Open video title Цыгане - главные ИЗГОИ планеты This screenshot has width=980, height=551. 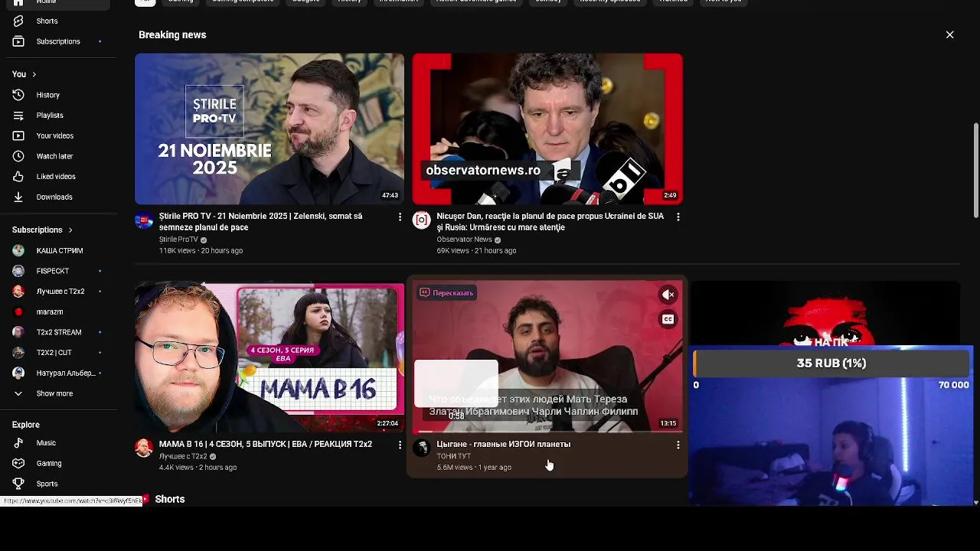(503, 444)
